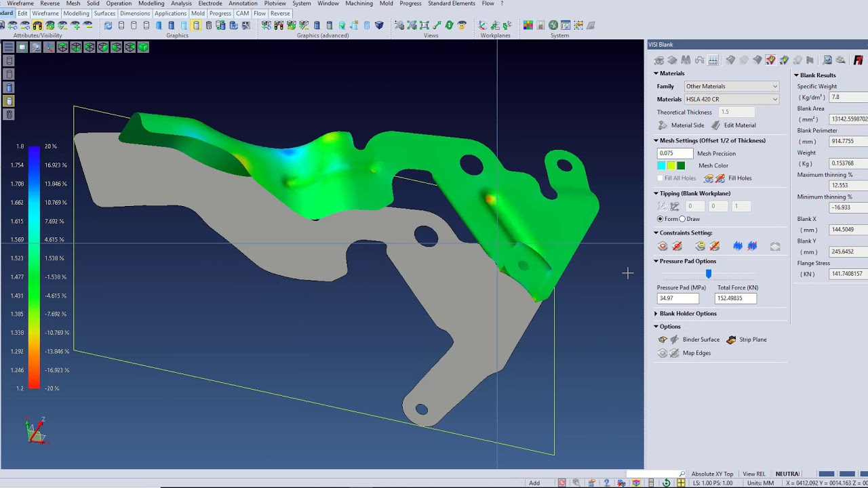Click the Mesh Precision input field
868x488 pixels.
pyautogui.click(x=675, y=153)
